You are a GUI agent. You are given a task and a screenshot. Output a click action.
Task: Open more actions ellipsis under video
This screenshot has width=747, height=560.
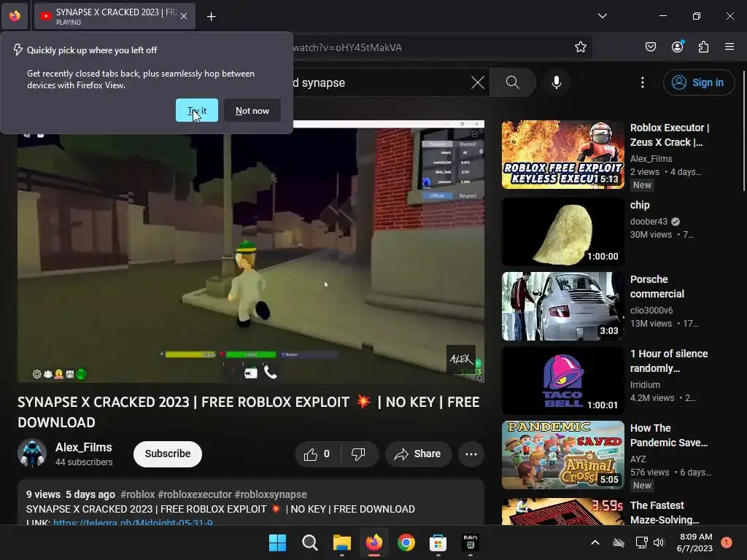click(471, 454)
